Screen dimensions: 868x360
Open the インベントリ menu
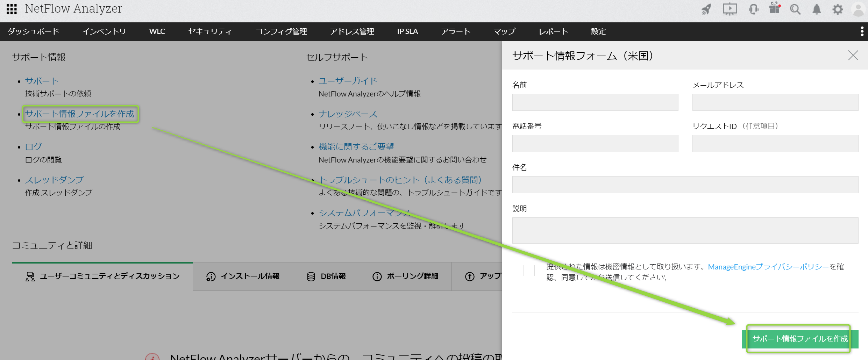click(x=104, y=31)
